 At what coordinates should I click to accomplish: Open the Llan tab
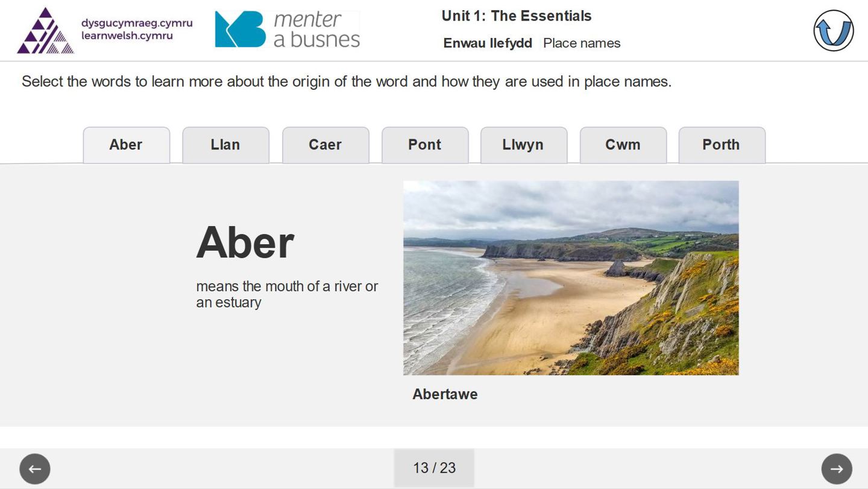225,145
